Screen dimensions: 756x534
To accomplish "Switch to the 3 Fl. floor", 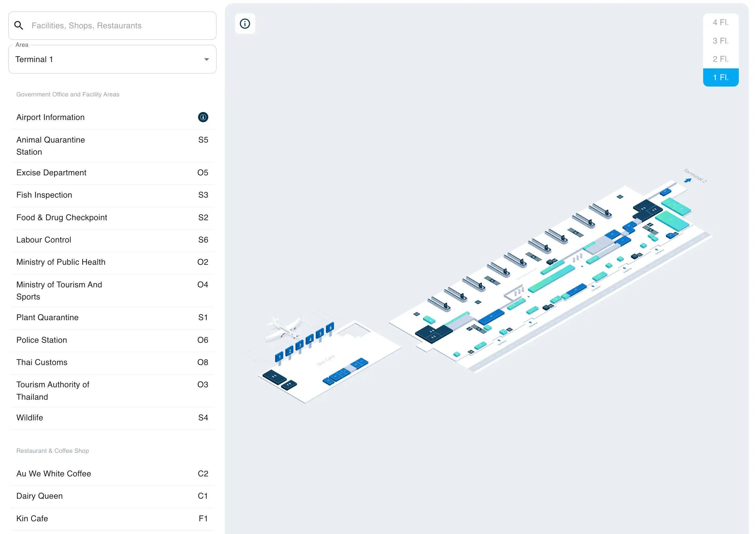I will [720, 41].
